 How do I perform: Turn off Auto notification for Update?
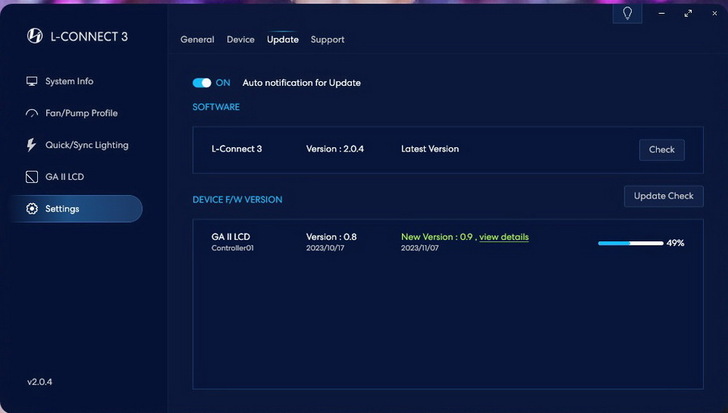(202, 83)
